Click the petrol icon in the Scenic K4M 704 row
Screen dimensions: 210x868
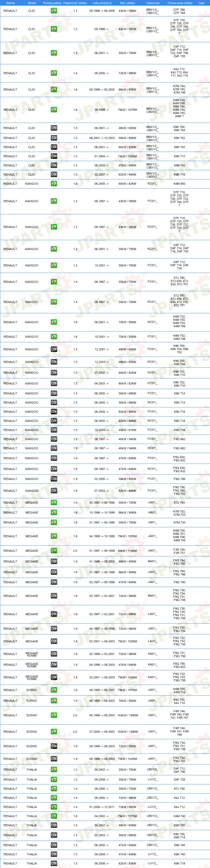[x=54, y=690]
